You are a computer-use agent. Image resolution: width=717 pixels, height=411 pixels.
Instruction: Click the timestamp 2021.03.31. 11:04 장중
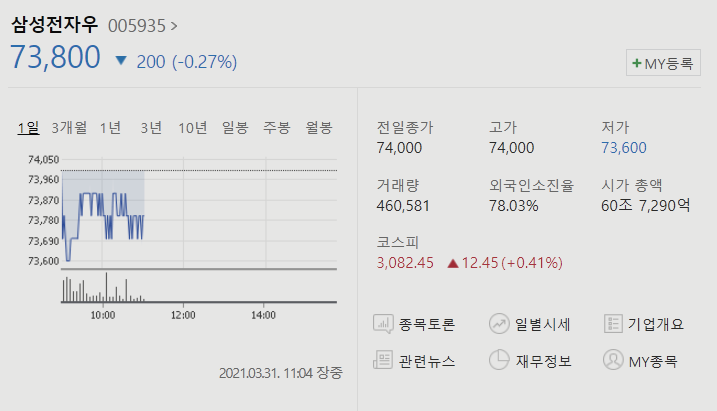pyautogui.click(x=281, y=373)
